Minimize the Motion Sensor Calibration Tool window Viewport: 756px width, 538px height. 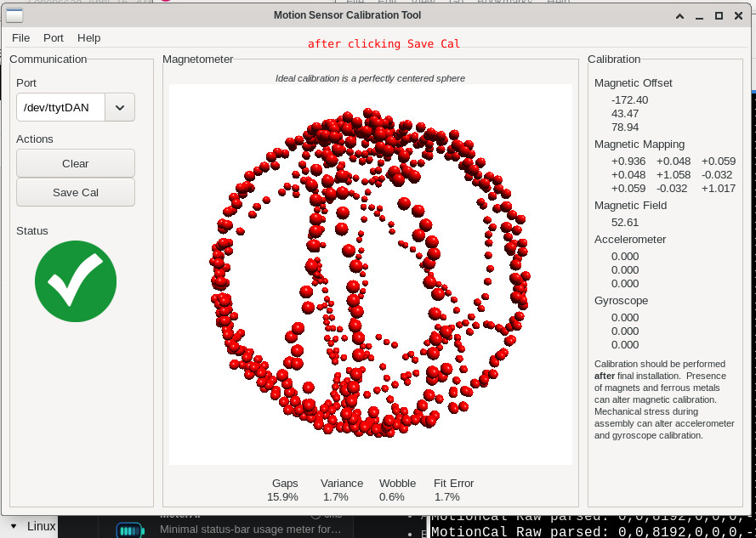click(699, 15)
